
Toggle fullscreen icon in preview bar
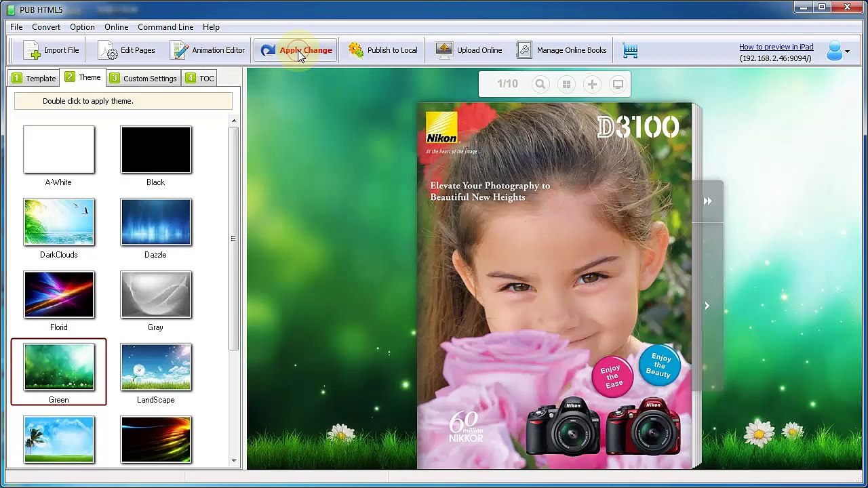pos(618,84)
